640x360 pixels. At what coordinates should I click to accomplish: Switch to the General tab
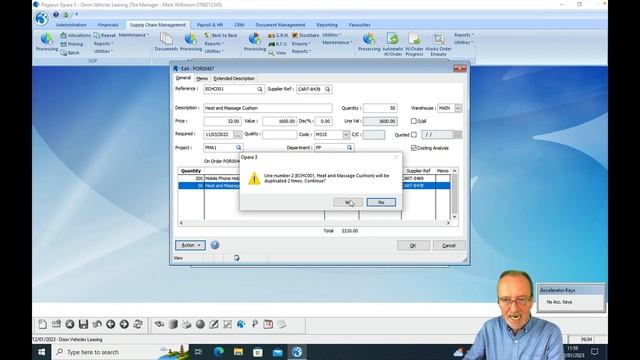(x=183, y=78)
